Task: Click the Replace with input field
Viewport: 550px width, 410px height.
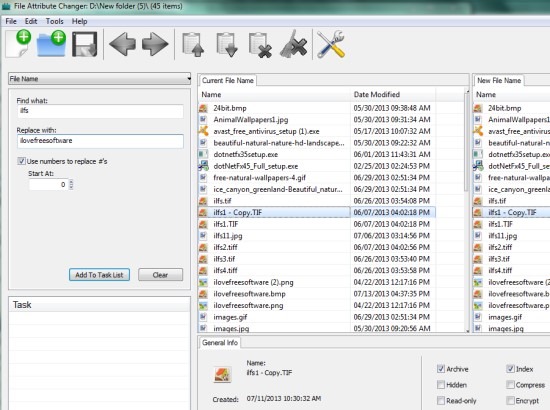Action: 100,141
